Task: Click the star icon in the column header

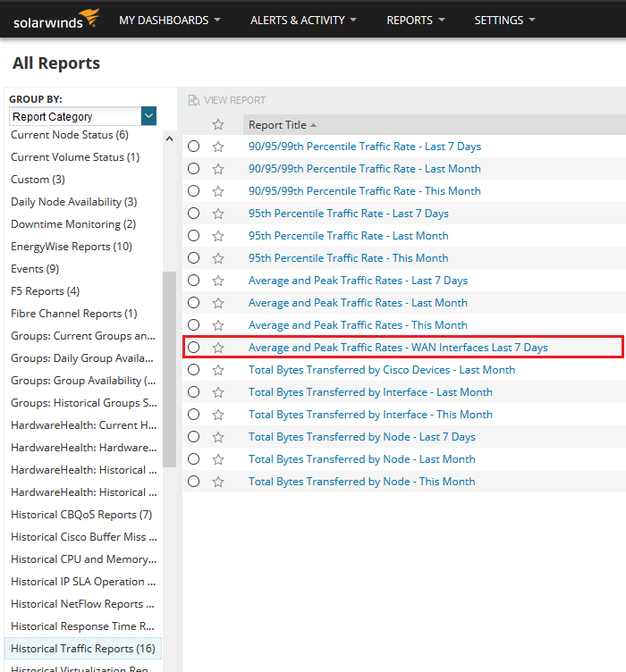Action: click(218, 125)
